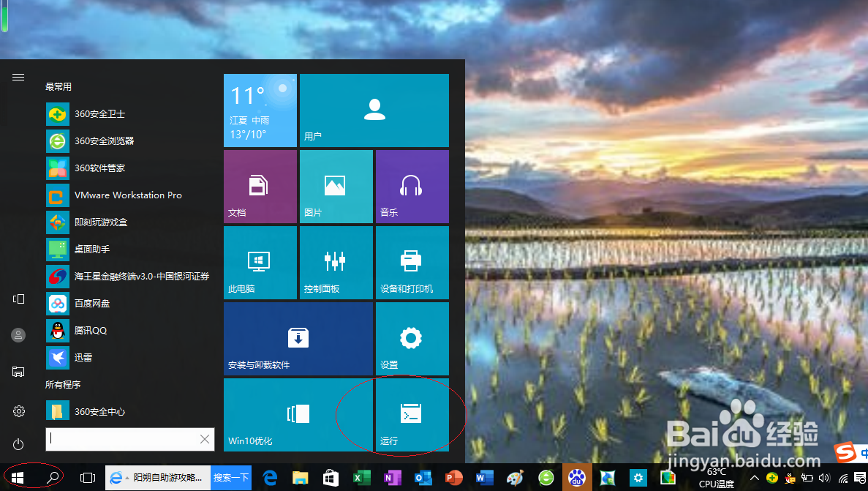
Task: Open Microsoft Store from the taskbar
Action: 331,478
